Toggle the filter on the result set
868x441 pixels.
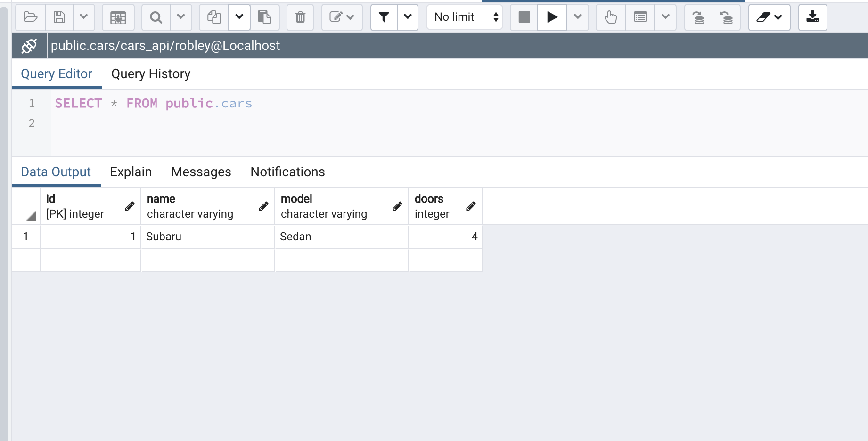pos(384,17)
